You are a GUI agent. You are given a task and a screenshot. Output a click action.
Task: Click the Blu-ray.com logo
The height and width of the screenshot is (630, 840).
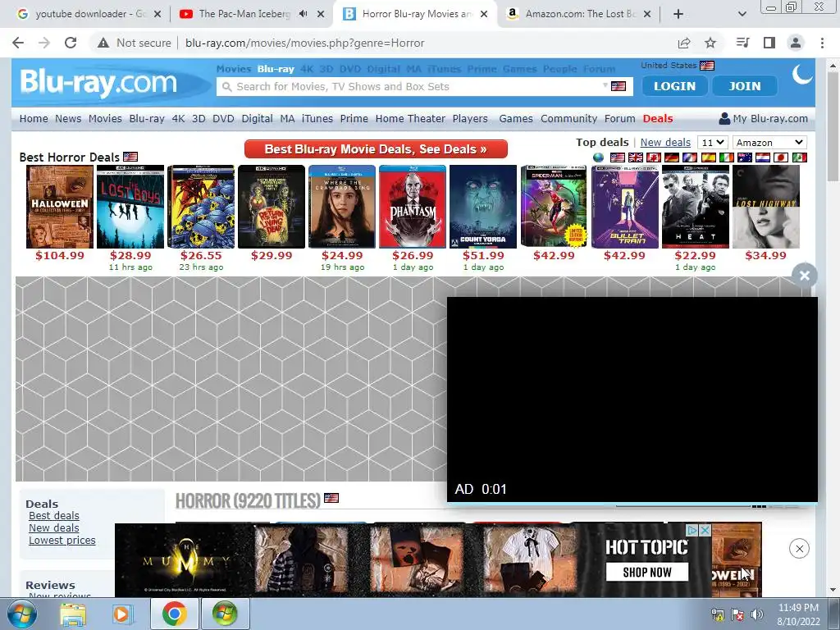[x=99, y=83]
